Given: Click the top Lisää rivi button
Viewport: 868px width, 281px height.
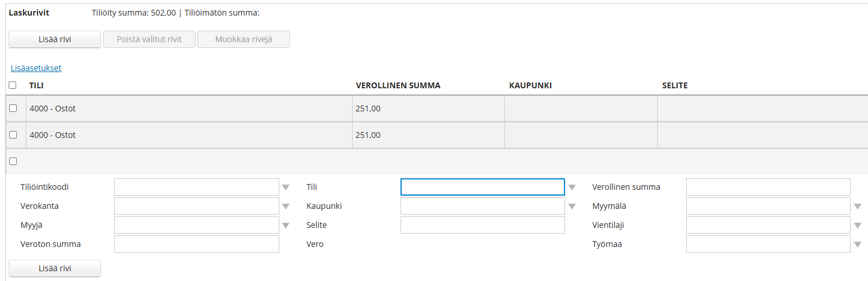Looking at the screenshot, I should click(x=55, y=39).
